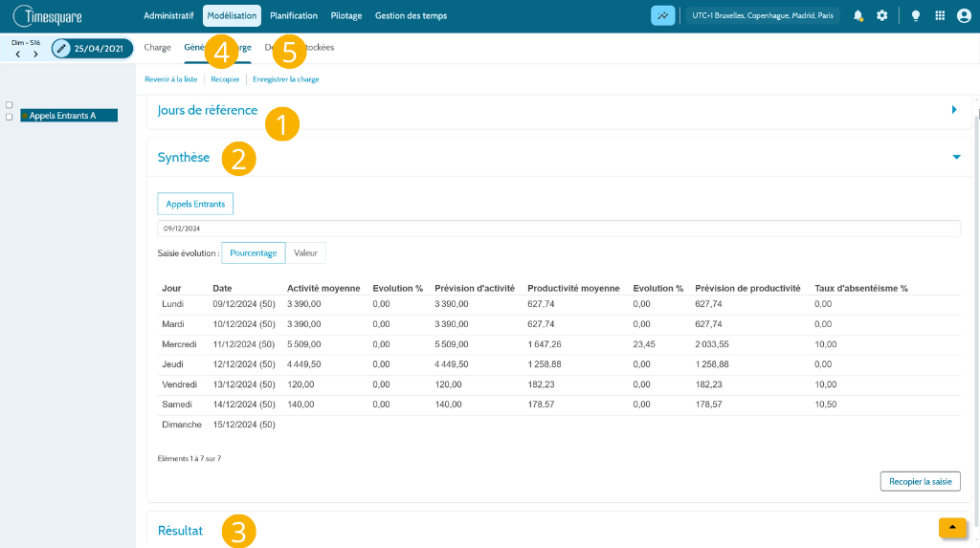The width and height of the screenshot is (980, 548).
Task: Open the notifications bell
Action: pos(858,15)
